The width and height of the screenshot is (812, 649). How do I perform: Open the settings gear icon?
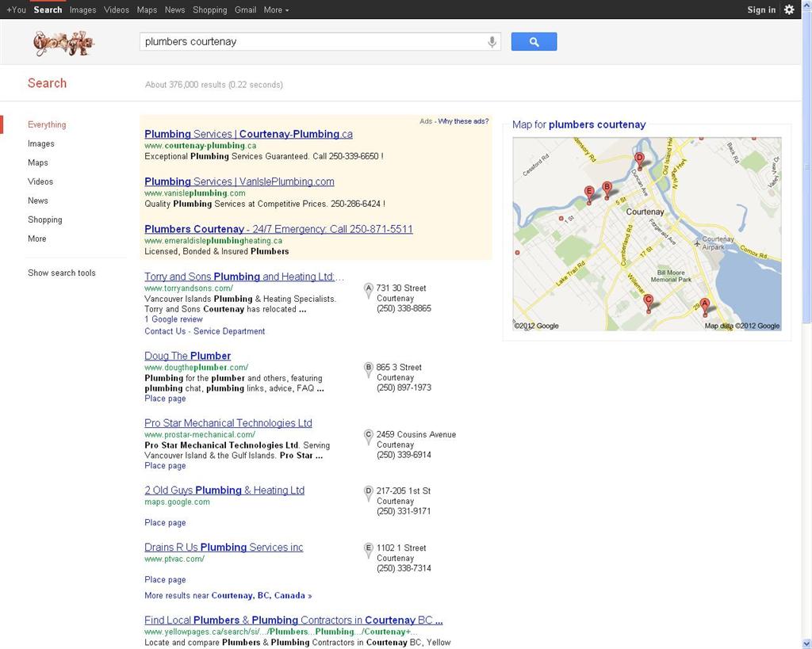(x=789, y=10)
